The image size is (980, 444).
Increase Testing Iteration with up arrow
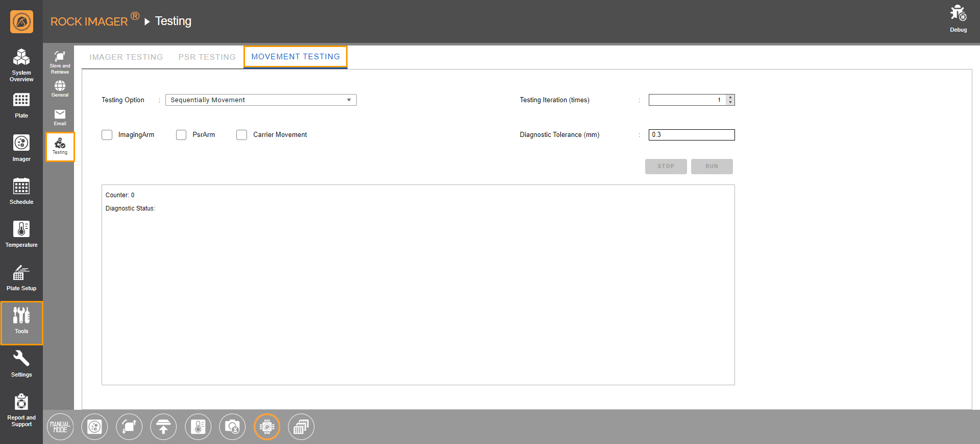pos(730,97)
